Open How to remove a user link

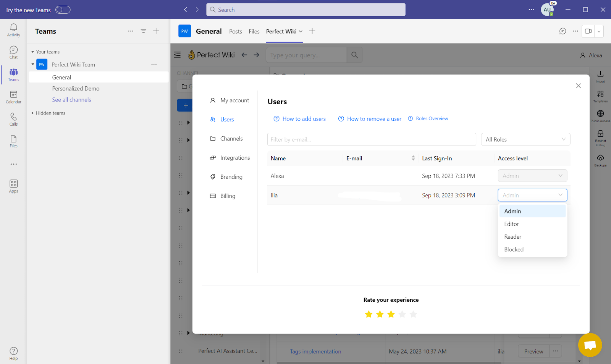(370, 119)
